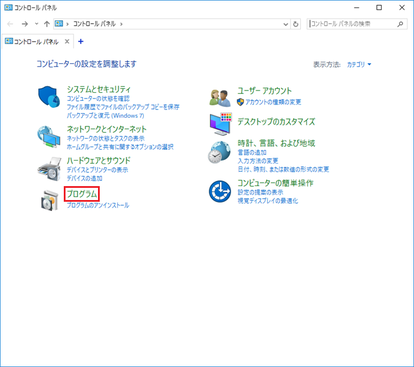Viewport: 414px width, 367px height.
Task: Select the コントロール パネル tab
Action: point(32,42)
